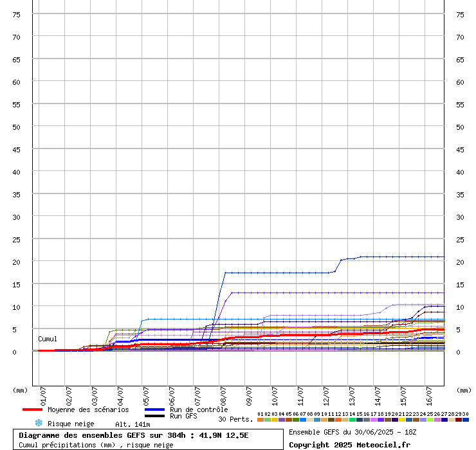Click perturbation 20 dark indigo swatch
This screenshot has height=450, width=476.
(395, 420)
